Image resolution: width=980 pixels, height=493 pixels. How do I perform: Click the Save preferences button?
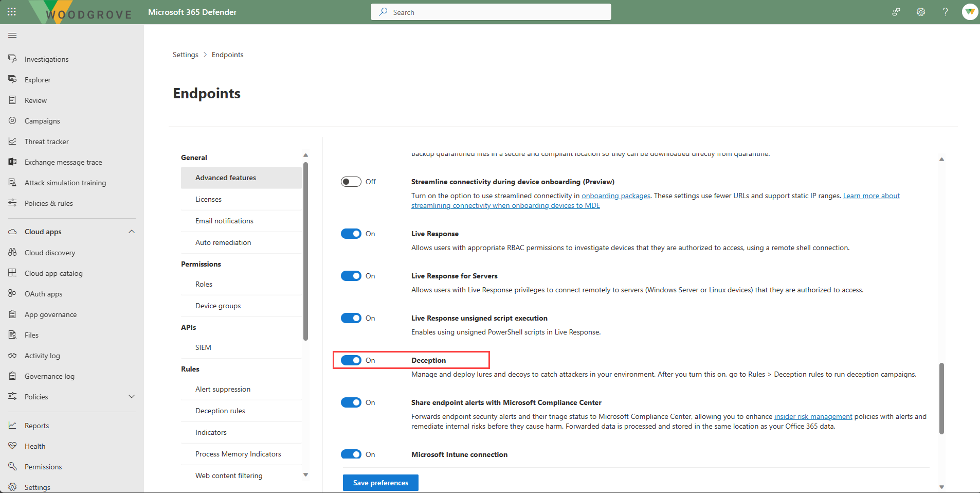[x=380, y=483]
